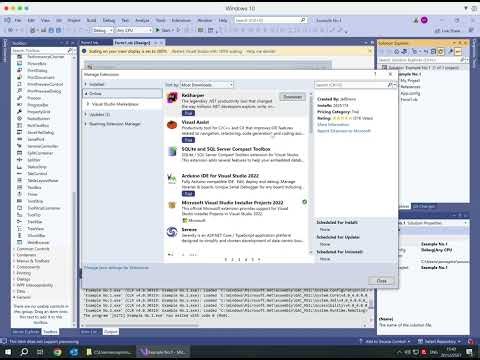Viewport: 480px width, 360px height.
Task: Click the RadioButton toolbox icon
Action: (20, 119)
